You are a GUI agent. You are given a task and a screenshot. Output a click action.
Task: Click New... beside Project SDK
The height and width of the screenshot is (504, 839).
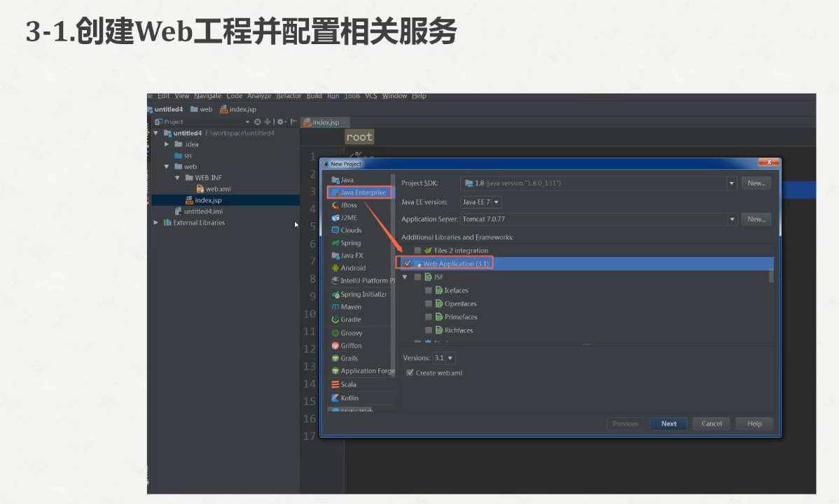click(756, 183)
